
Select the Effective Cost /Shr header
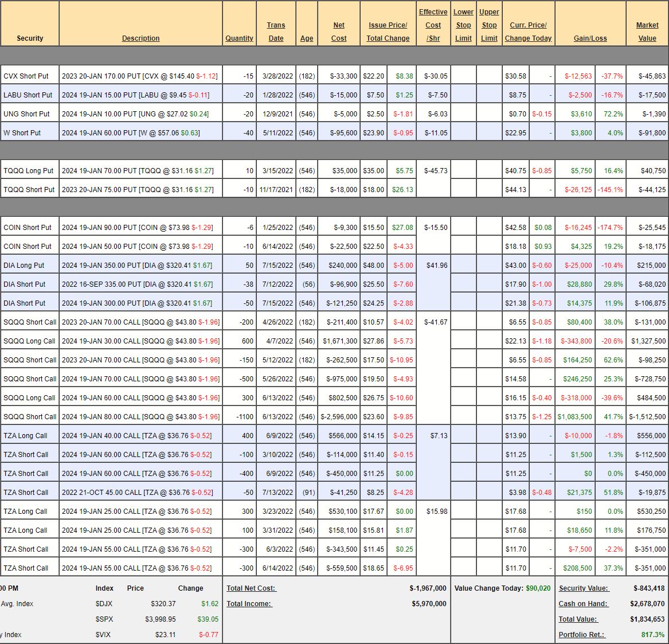(x=433, y=25)
